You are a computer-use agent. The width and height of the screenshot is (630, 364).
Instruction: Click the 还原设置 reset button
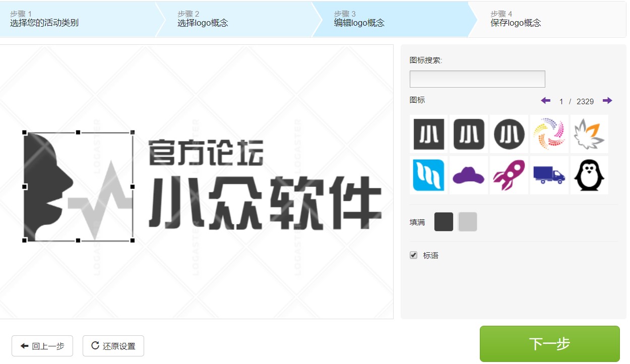click(113, 346)
